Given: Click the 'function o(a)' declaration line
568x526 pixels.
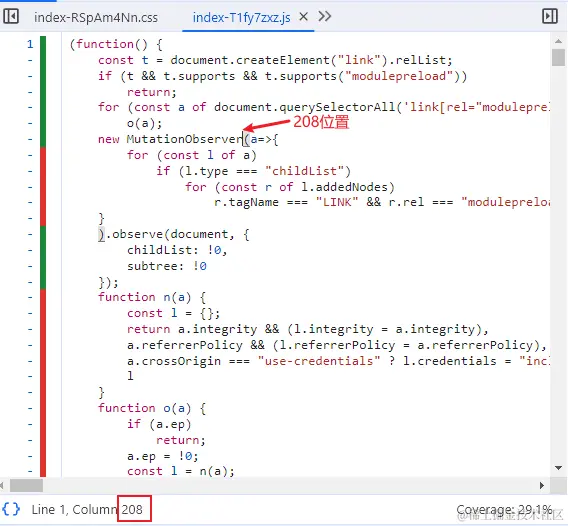Looking at the screenshot, I should tap(152, 408).
